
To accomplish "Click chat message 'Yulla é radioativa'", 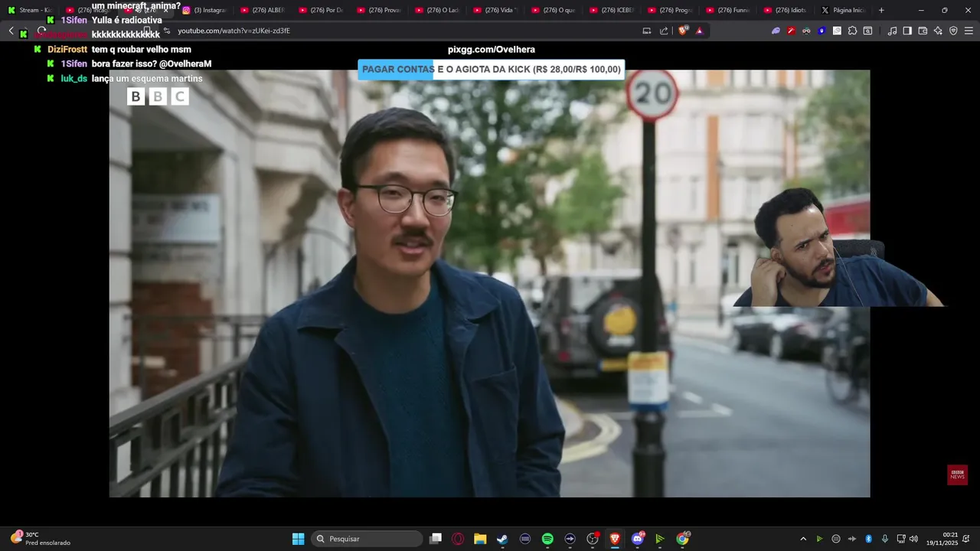I will tap(127, 21).
